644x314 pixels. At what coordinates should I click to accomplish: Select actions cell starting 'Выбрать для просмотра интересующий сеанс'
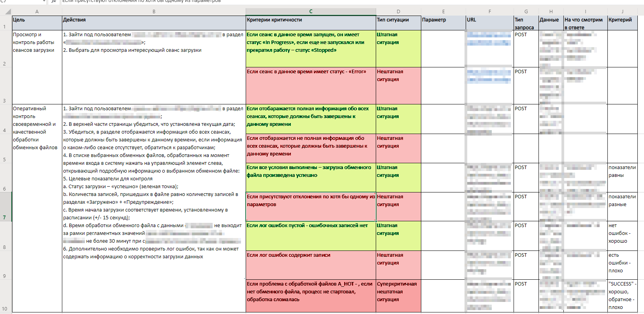coord(154,67)
